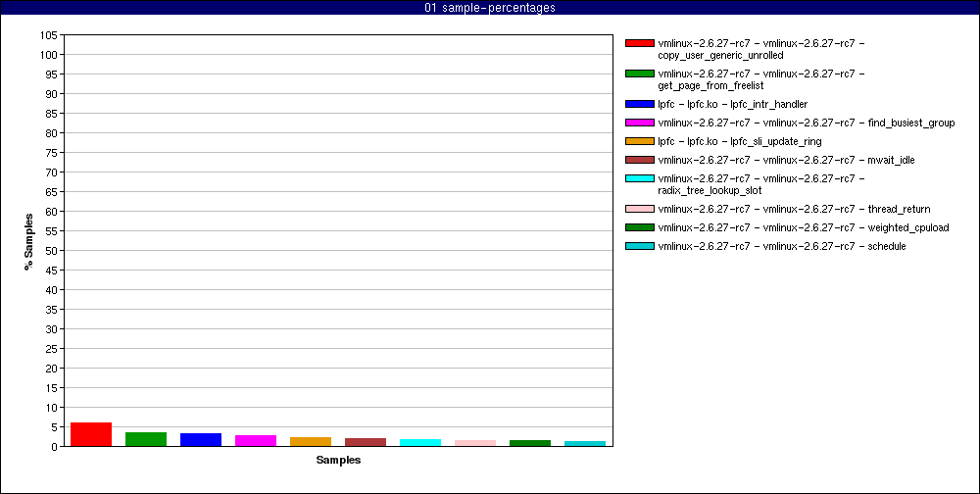This screenshot has height=494, width=980.
Task: Select the light cyan bar in chart
Action: point(420,443)
